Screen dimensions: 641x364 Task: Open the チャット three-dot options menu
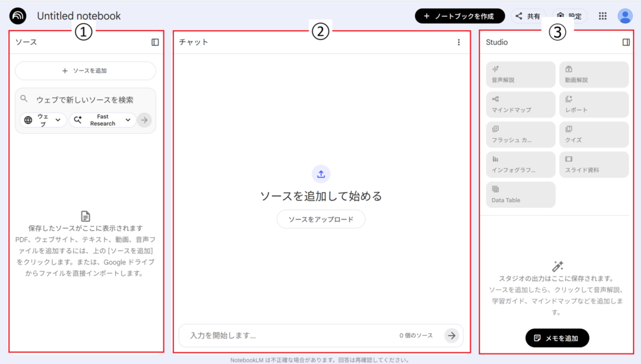click(458, 43)
